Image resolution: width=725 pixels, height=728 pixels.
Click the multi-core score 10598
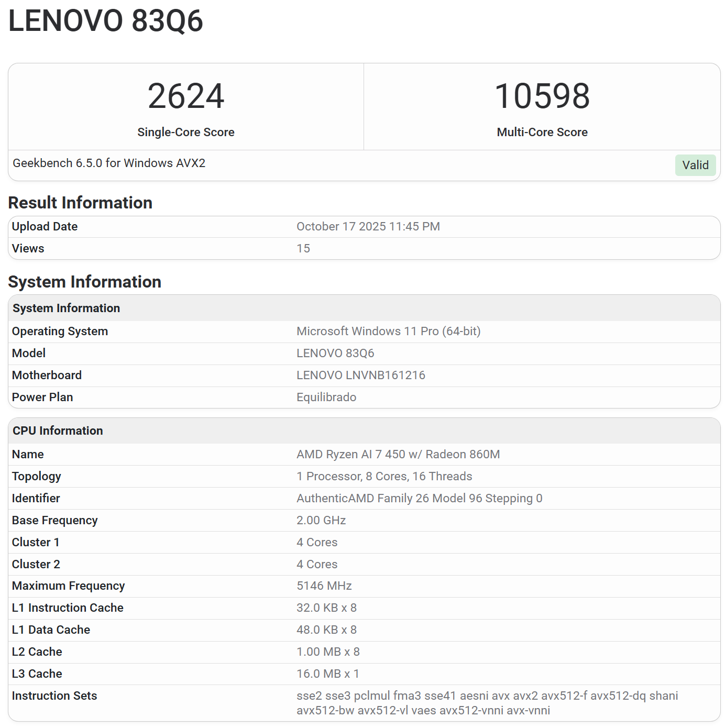(x=542, y=96)
